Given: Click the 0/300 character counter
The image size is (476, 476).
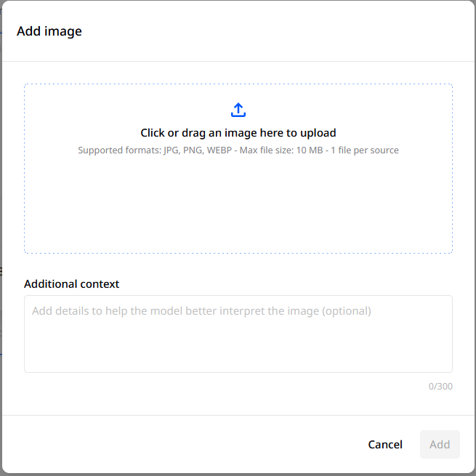Looking at the screenshot, I should 440,387.
